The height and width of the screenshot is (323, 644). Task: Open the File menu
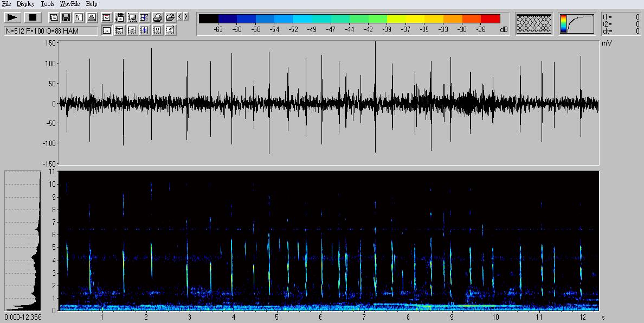point(7,4)
